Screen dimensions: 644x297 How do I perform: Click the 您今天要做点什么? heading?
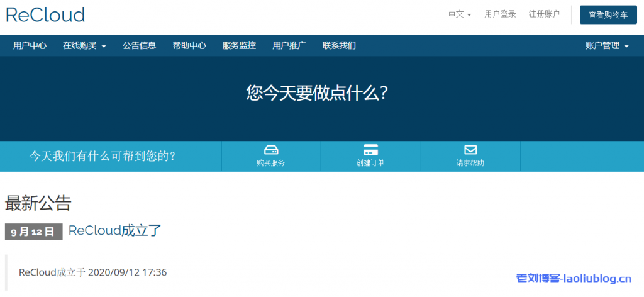[x=318, y=94]
